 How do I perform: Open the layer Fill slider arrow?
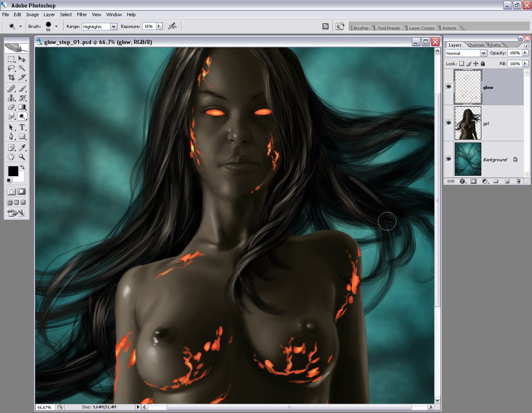(x=525, y=64)
